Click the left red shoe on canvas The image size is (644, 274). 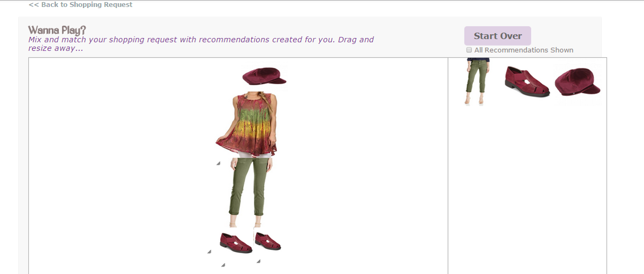coord(236,242)
